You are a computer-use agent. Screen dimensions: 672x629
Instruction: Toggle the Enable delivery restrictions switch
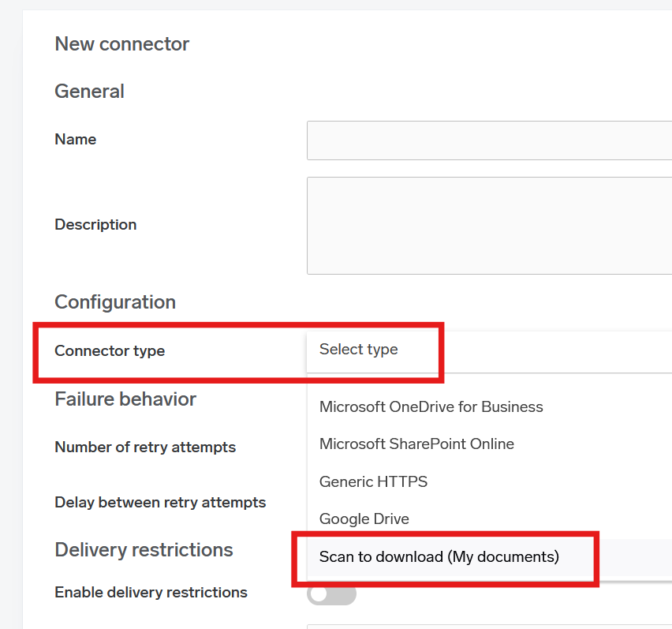click(x=332, y=593)
